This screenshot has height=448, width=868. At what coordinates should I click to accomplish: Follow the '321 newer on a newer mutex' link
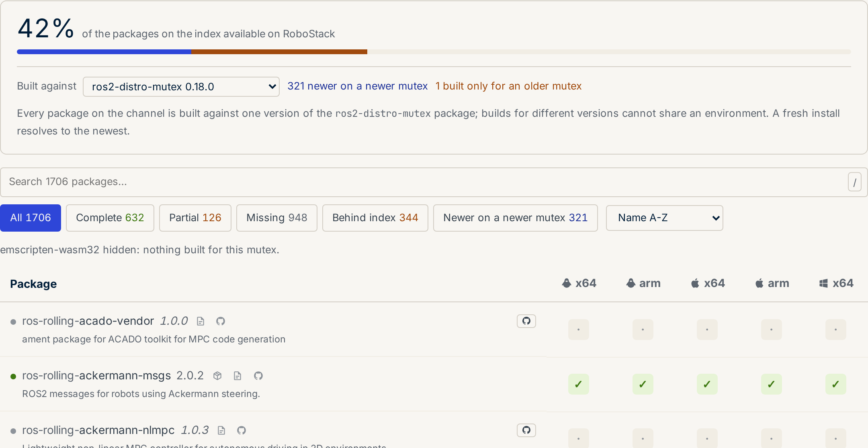(358, 86)
